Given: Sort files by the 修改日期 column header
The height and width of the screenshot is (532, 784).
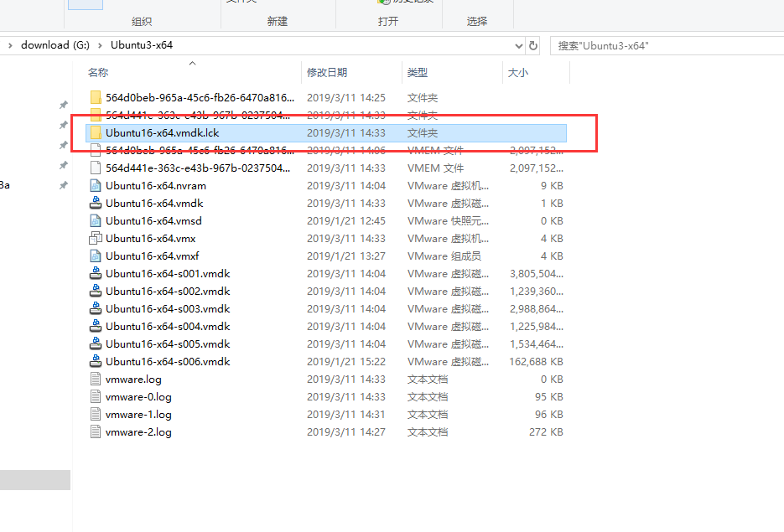Looking at the screenshot, I should (x=327, y=72).
